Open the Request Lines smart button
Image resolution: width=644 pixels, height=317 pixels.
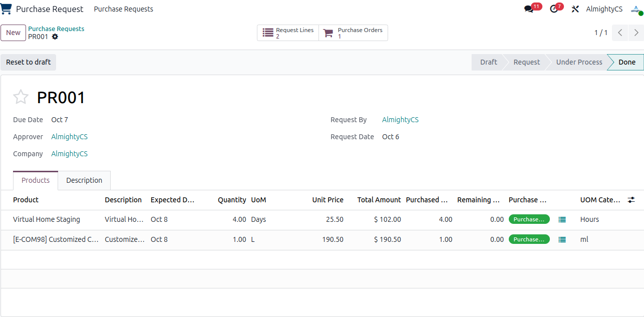288,33
